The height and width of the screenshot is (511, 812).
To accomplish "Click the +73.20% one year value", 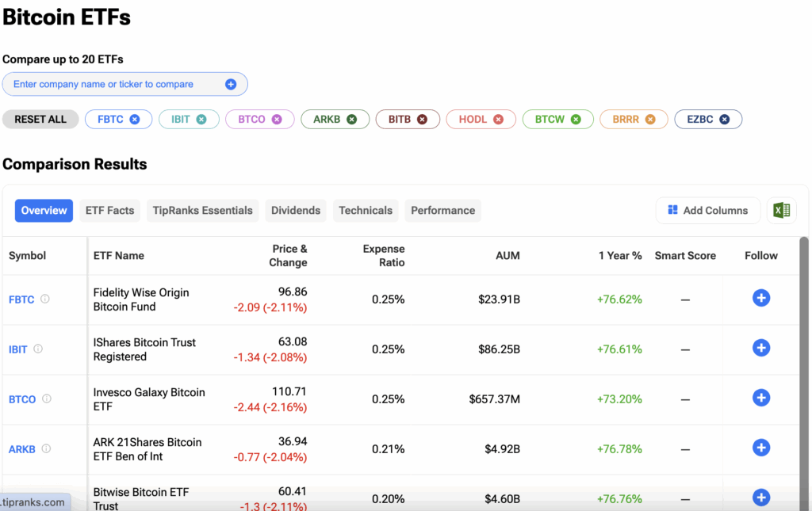I will [x=619, y=399].
